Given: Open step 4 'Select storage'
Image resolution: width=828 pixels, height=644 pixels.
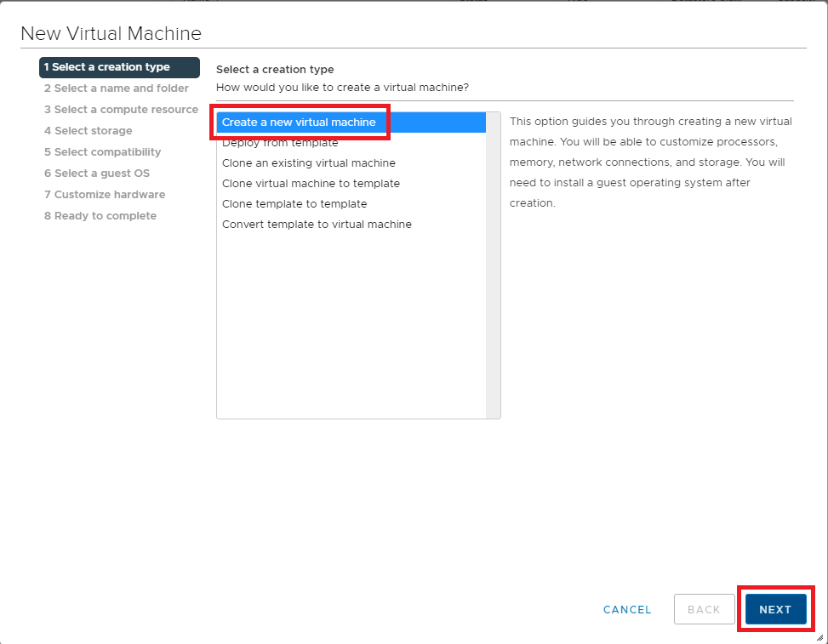Looking at the screenshot, I should [89, 131].
